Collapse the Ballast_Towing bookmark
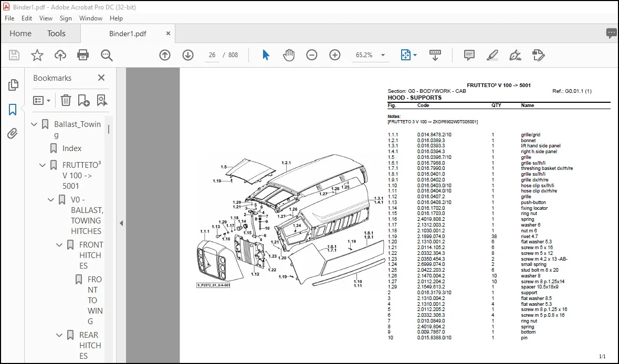The height and width of the screenshot is (364, 619). coord(34,124)
